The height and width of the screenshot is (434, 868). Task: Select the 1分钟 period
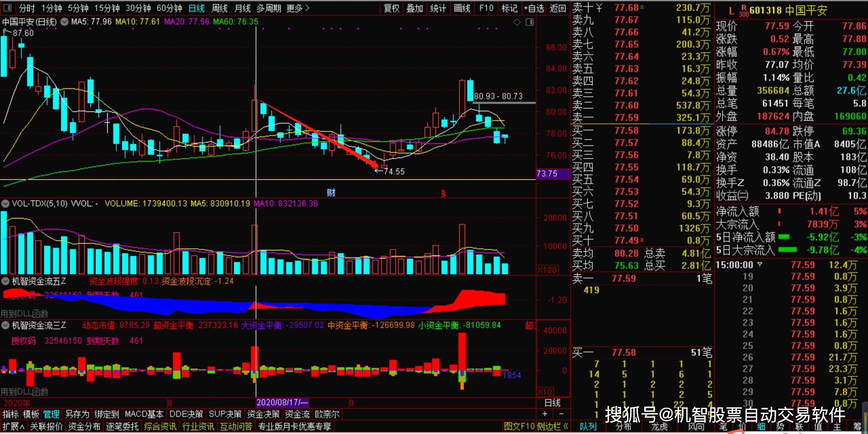click(52, 8)
